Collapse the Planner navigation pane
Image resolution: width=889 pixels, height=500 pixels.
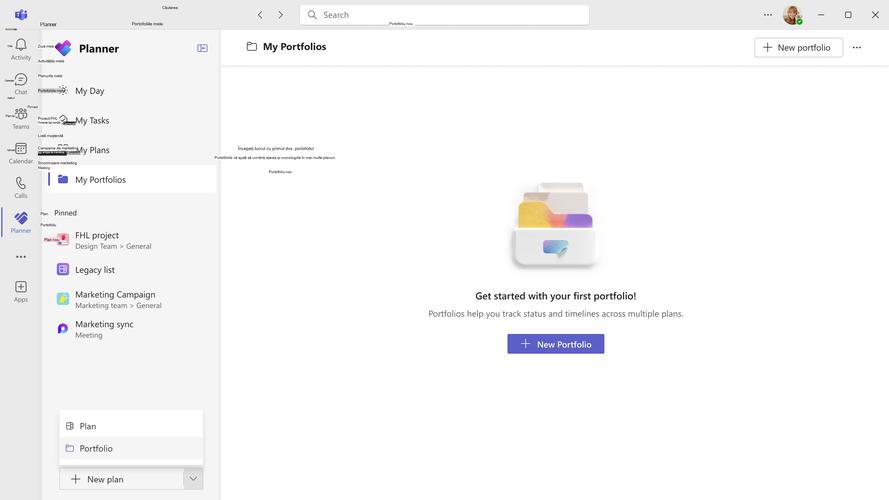click(202, 48)
